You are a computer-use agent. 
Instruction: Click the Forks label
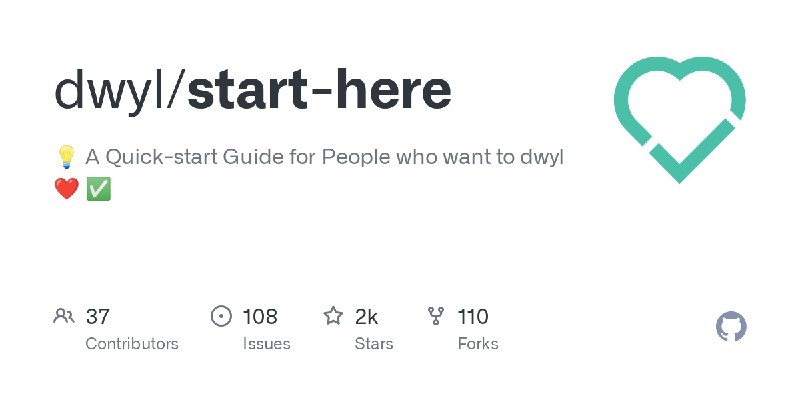(x=478, y=344)
